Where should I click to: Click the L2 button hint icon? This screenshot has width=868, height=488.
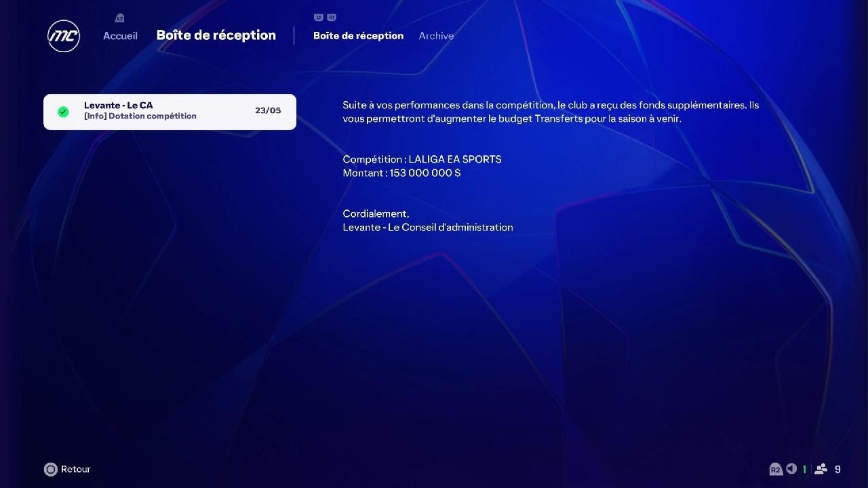120,18
